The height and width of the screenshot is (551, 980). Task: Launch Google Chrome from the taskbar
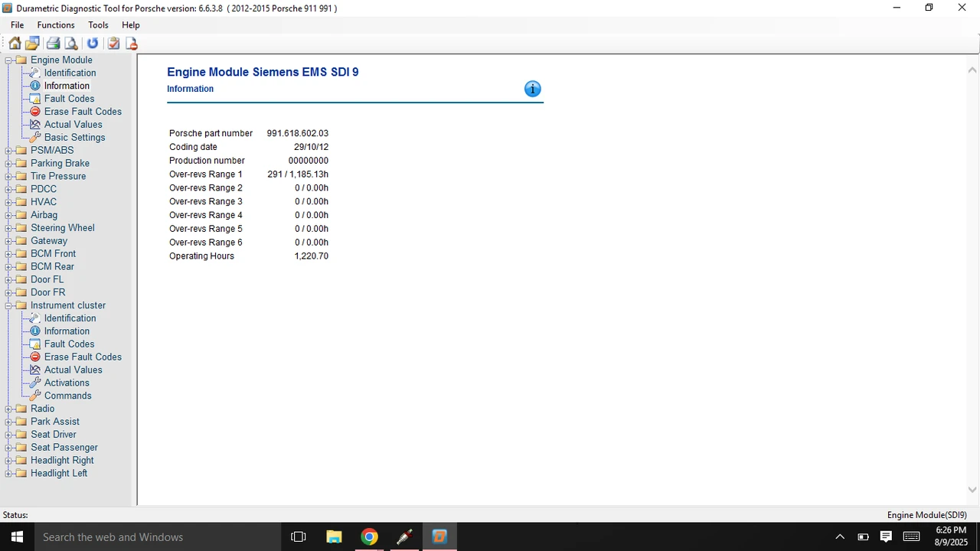369,536
